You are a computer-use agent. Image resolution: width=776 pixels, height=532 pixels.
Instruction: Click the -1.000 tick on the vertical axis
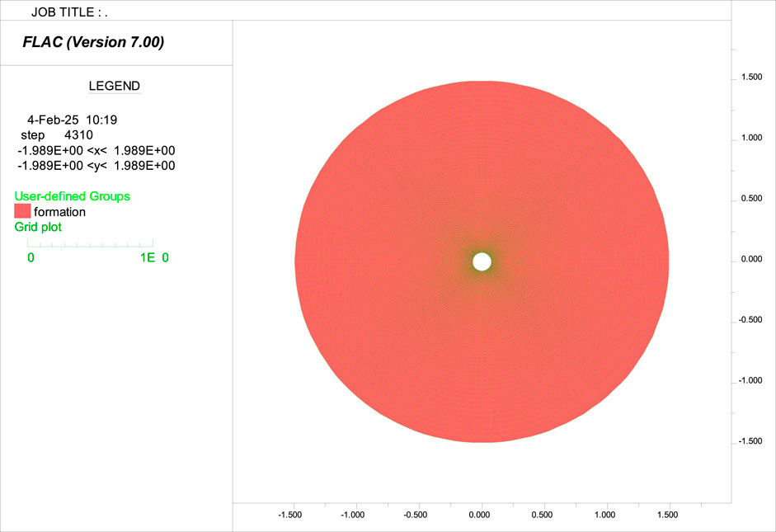point(750,381)
